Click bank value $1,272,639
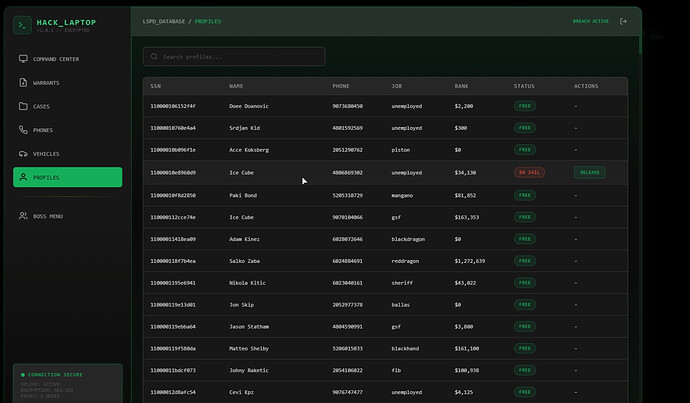690x403 pixels. click(x=470, y=261)
